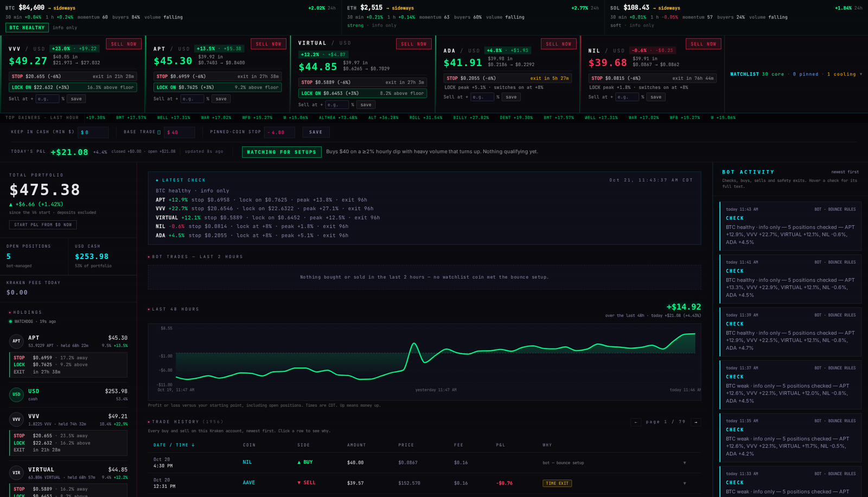The image size is (868, 497).
Task: Click the BTC $84,600 price header
Action: click(x=31, y=8)
